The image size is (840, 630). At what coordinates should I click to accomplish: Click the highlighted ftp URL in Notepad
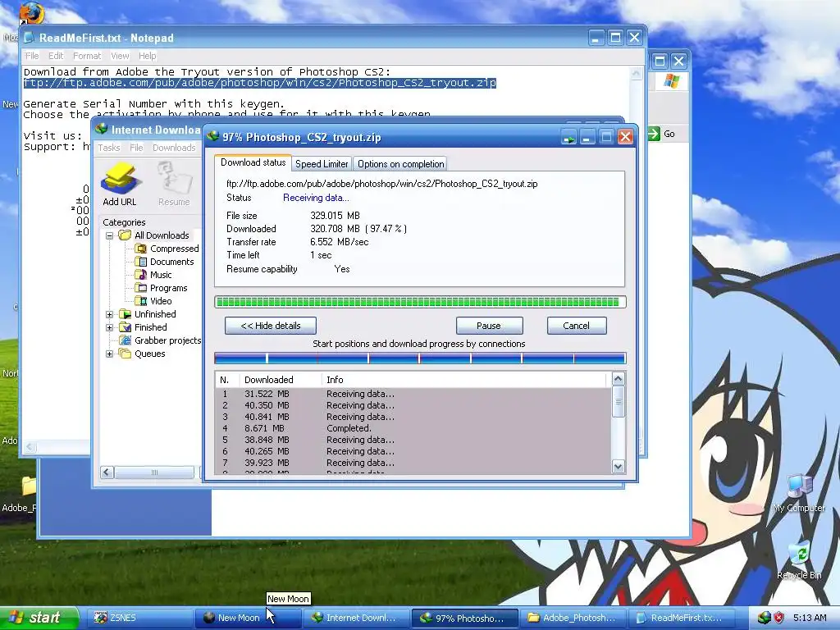(260, 83)
